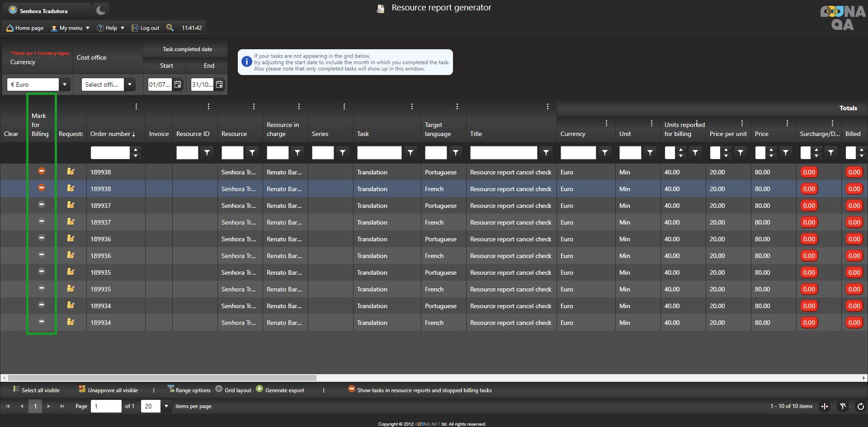
Task: Click the refresh grid icon
Action: [x=860, y=406]
